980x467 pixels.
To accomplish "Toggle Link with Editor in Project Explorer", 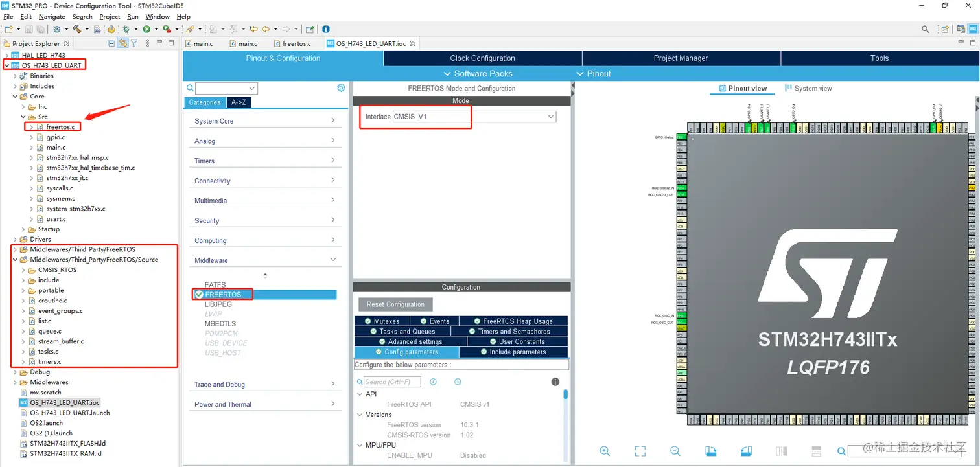I will click(122, 43).
